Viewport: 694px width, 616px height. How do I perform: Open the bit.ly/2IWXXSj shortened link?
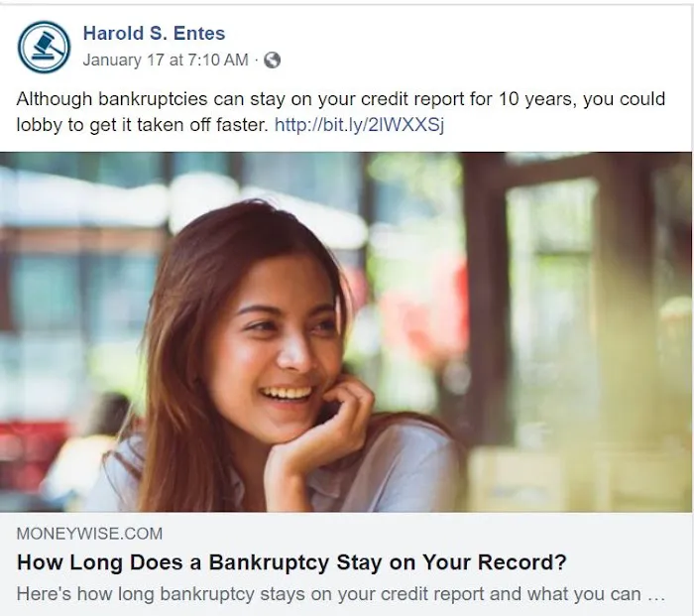(x=359, y=125)
